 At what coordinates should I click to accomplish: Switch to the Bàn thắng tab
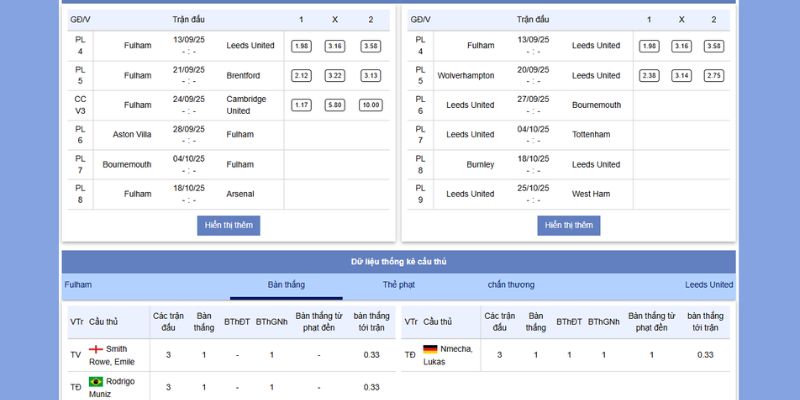(x=286, y=285)
